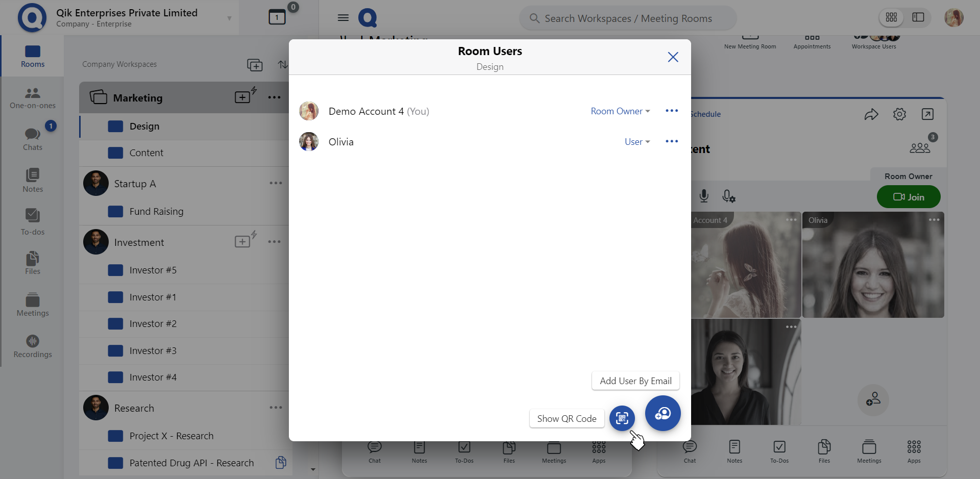Open microphone settings icon
The height and width of the screenshot is (479, 980).
pos(729,196)
